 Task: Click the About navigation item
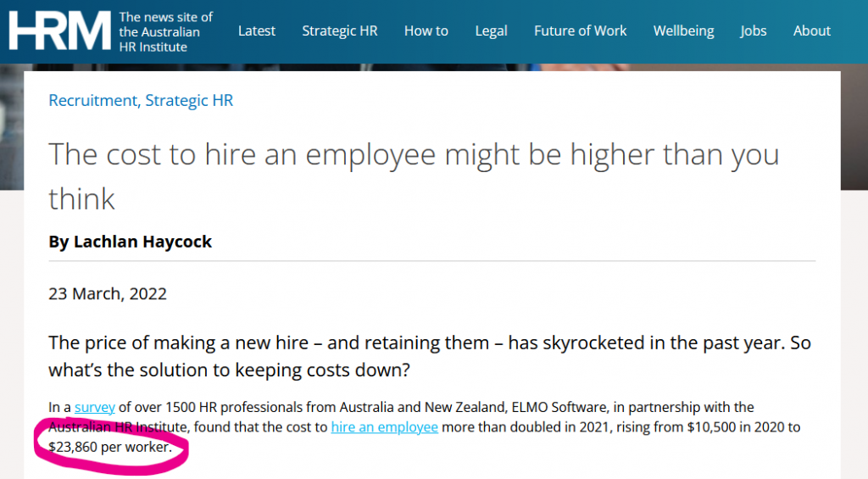click(811, 31)
